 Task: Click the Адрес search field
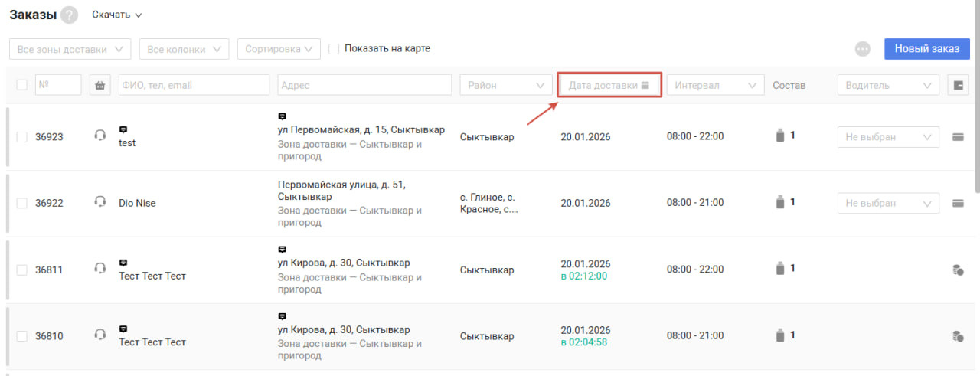364,85
